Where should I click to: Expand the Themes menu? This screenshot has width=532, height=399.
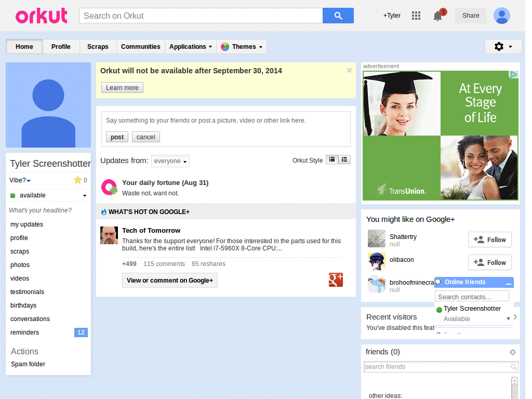click(242, 46)
